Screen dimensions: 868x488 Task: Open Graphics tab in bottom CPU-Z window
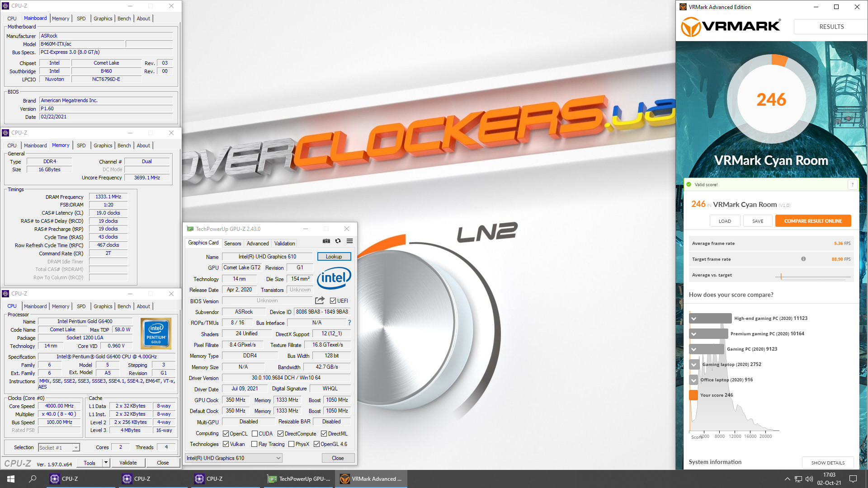coord(103,306)
